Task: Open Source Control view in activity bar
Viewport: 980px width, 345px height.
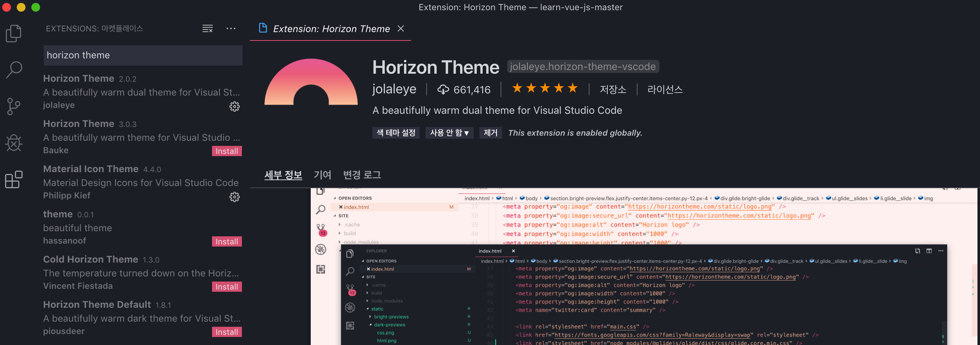Action: [14, 106]
